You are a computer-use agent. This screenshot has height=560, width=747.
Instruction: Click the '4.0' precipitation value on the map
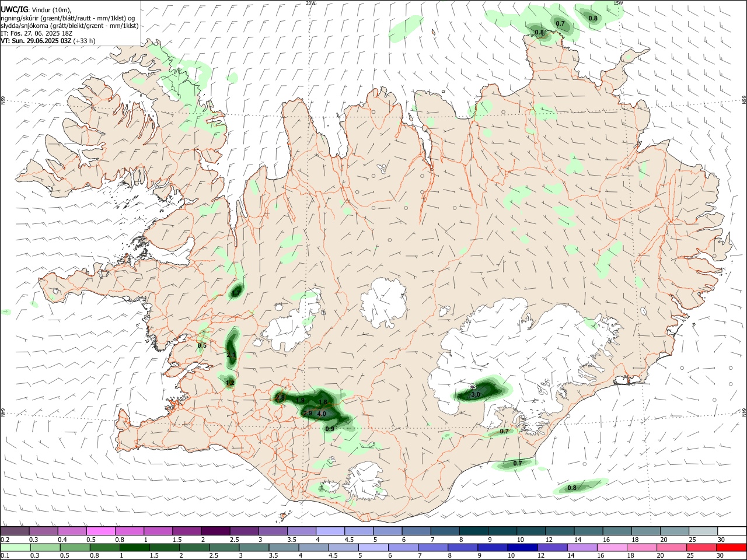pyautogui.click(x=321, y=414)
